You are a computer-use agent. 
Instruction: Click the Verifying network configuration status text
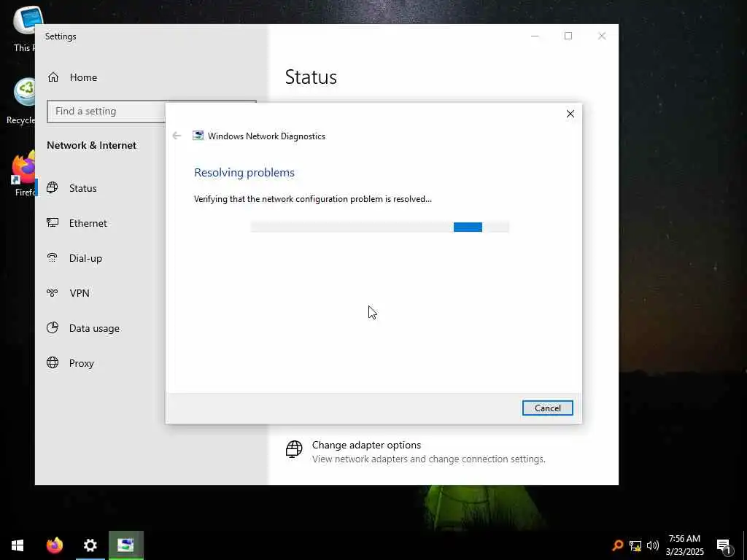pyautogui.click(x=313, y=199)
